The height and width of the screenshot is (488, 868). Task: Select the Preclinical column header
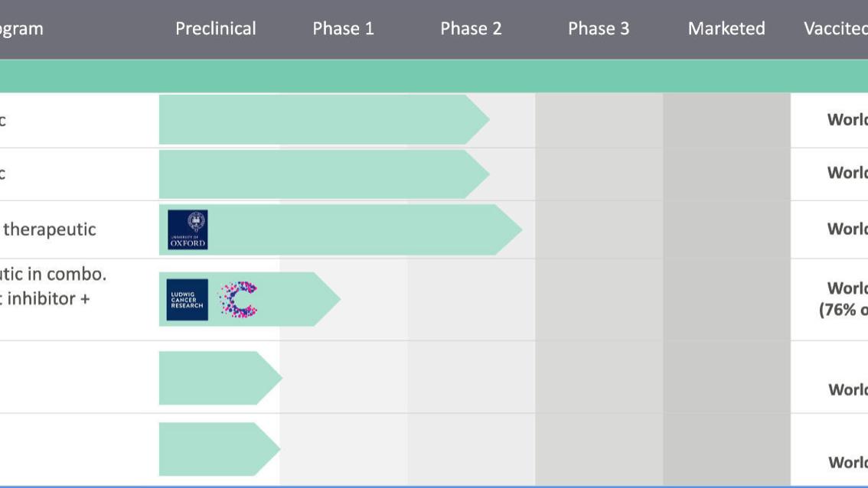click(x=216, y=29)
